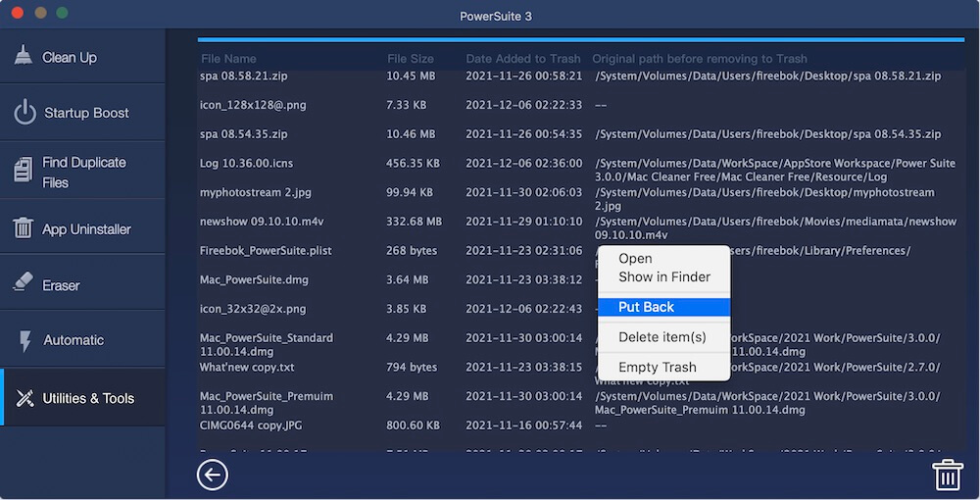Click date 2021-11-16 00:57:44
980x500 pixels.
523,425
